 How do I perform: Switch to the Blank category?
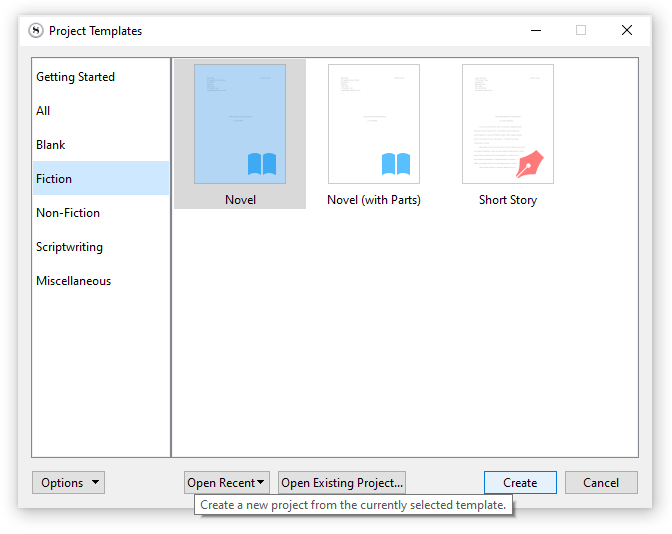click(51, 145)
